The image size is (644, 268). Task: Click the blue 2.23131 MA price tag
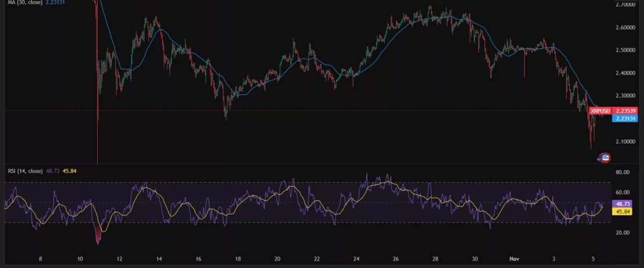(x=626, y=119)
